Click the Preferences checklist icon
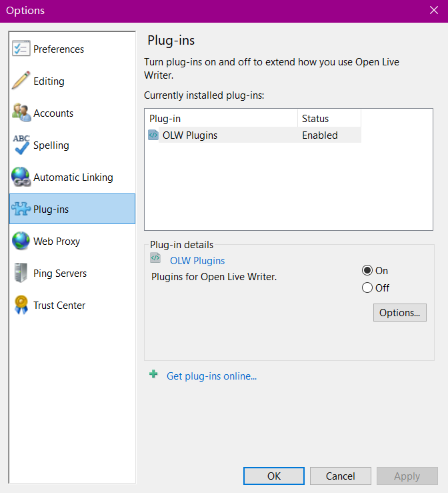This screenshot has width=448, height=493. (x=21, y=49)
